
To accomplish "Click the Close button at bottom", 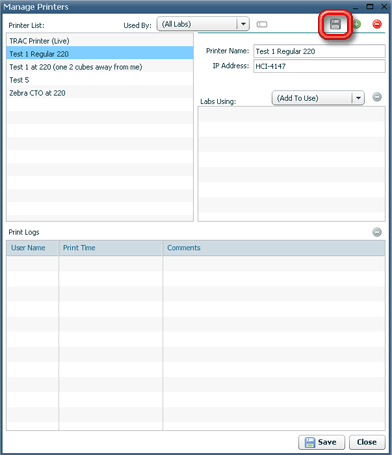I will [x=367, y=442].
